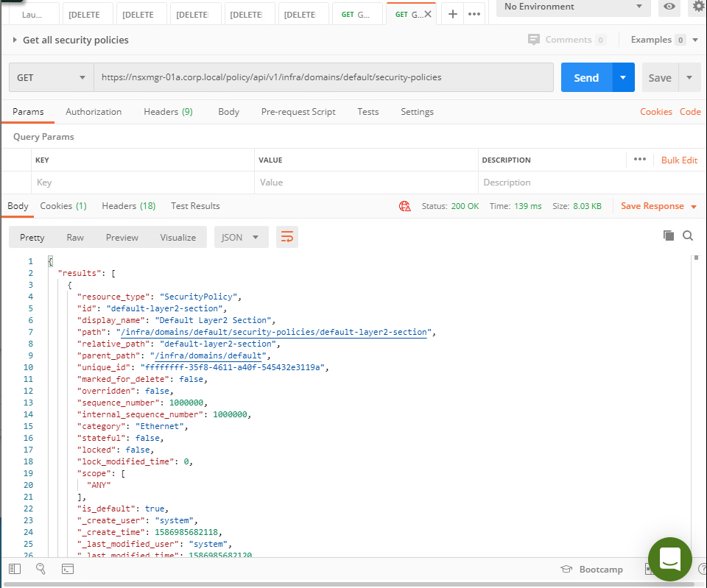
Task: Open search in response body
Action: 688,235
